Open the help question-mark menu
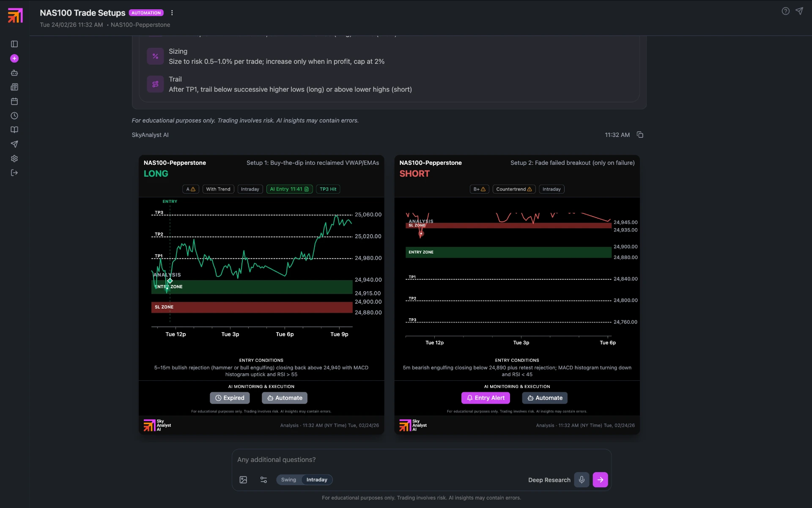 click(786, 11)
